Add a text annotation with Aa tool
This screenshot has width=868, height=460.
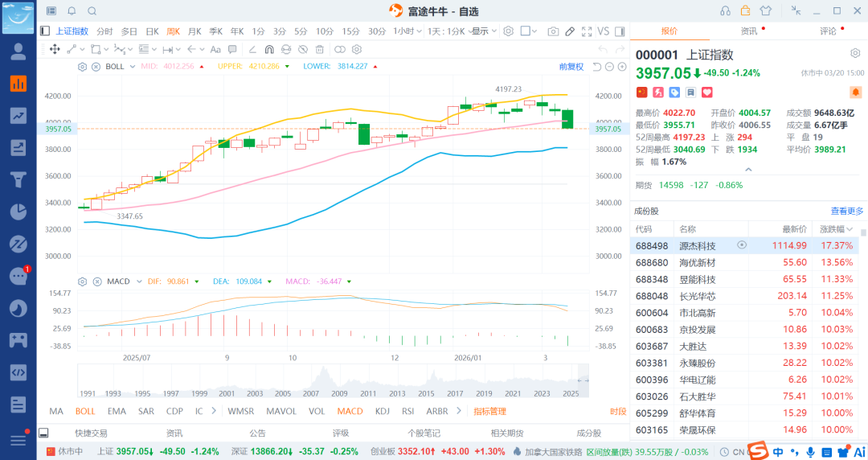[215, 49]
